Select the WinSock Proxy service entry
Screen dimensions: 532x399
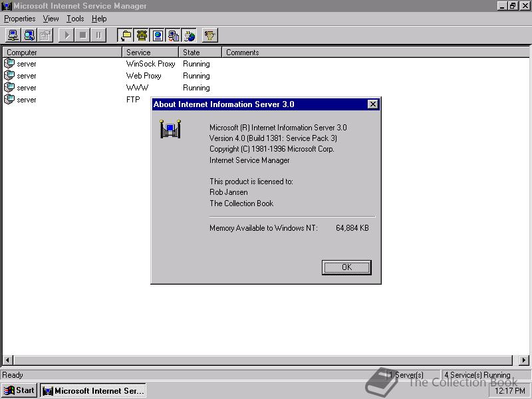151,64
